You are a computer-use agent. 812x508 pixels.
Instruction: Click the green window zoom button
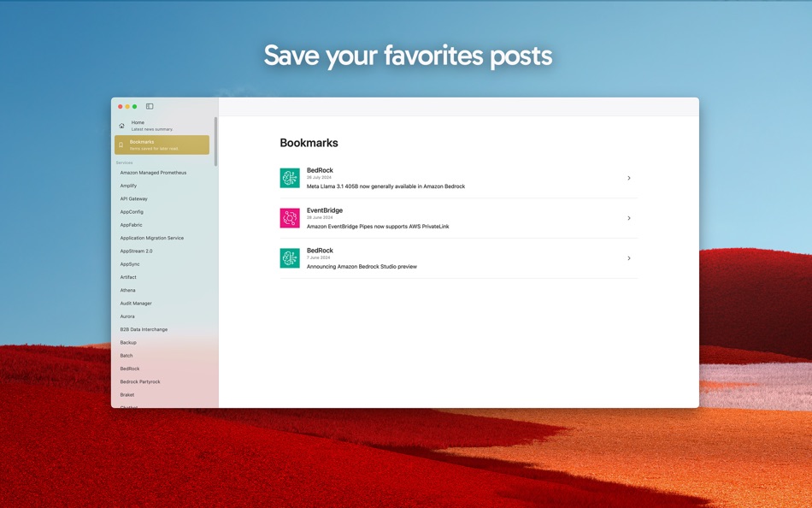click(135, 106)
